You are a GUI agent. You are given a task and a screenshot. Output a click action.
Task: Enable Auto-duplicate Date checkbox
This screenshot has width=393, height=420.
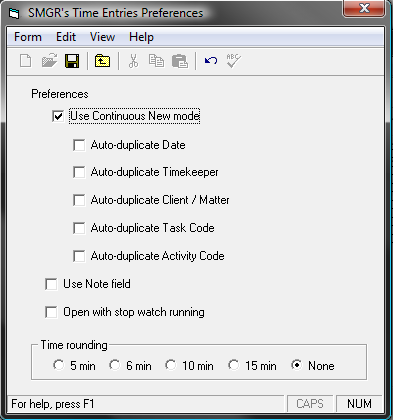(79, 145)
